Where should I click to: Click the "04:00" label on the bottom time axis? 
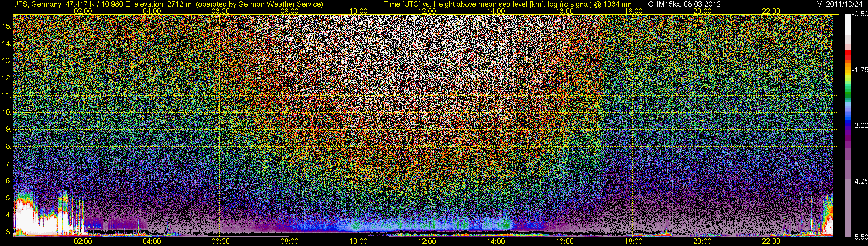point(152,241)
